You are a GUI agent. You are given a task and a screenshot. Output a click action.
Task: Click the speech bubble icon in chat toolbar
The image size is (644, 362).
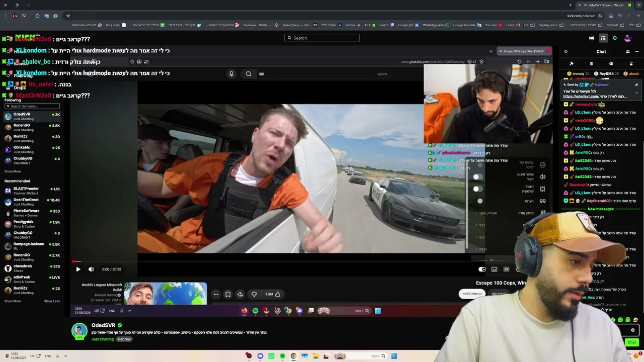611,64
